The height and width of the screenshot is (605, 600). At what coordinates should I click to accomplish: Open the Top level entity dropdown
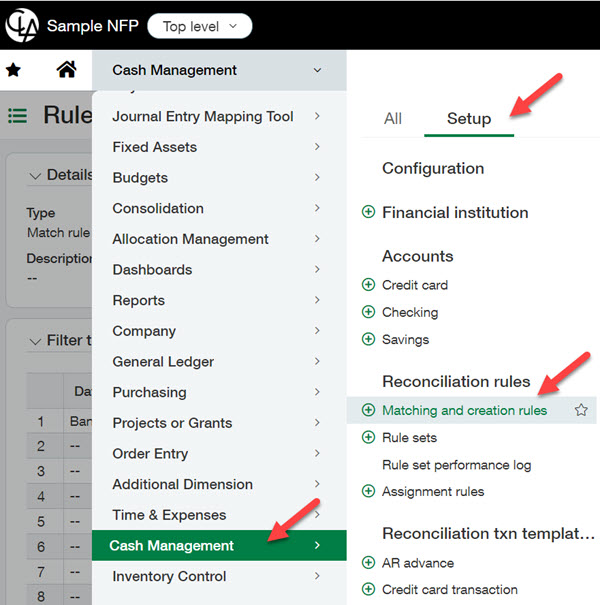pyautogui.click(x=200, y=26)
